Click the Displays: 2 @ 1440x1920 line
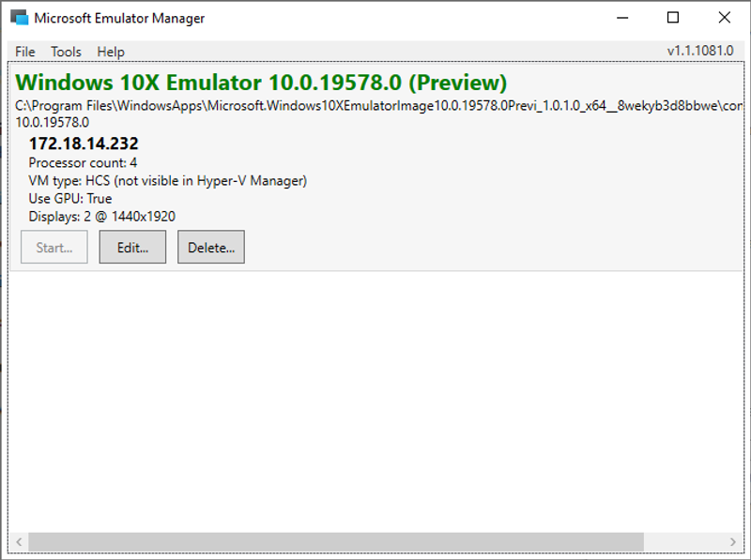 coord(102,217)
